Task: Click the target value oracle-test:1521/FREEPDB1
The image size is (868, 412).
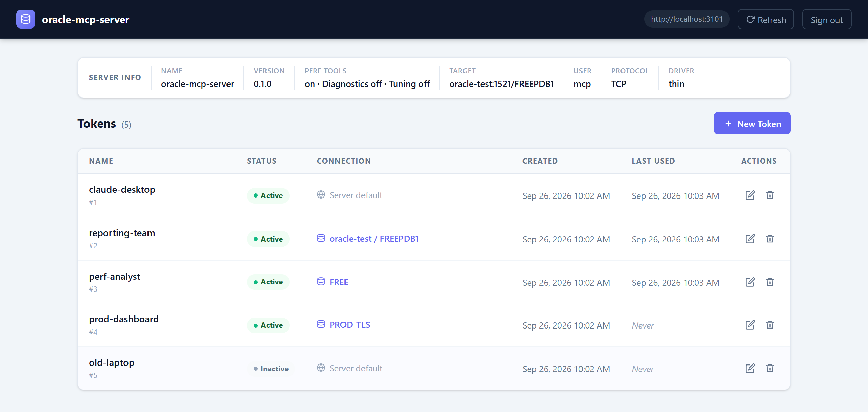Action: (502, 84)
